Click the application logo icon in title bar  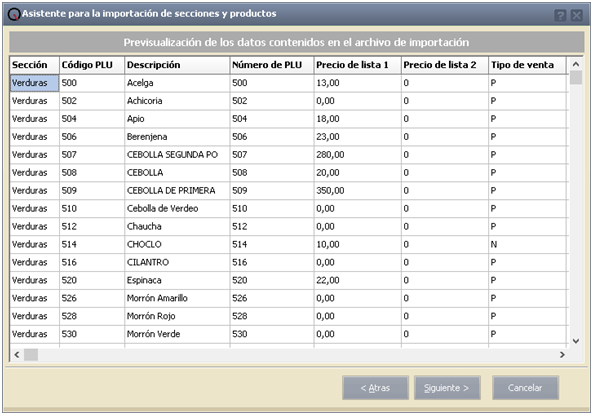[x=14, y=14]
